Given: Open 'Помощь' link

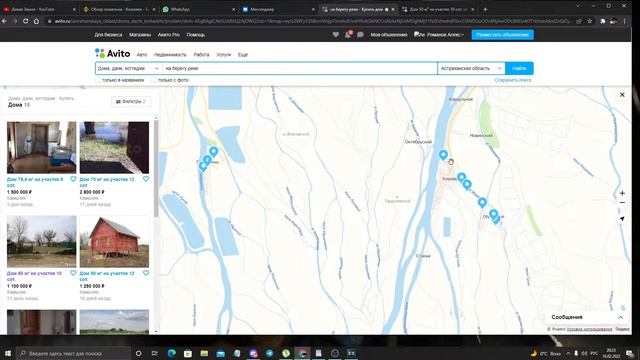Looking at the screenshot, I should 196,35.
